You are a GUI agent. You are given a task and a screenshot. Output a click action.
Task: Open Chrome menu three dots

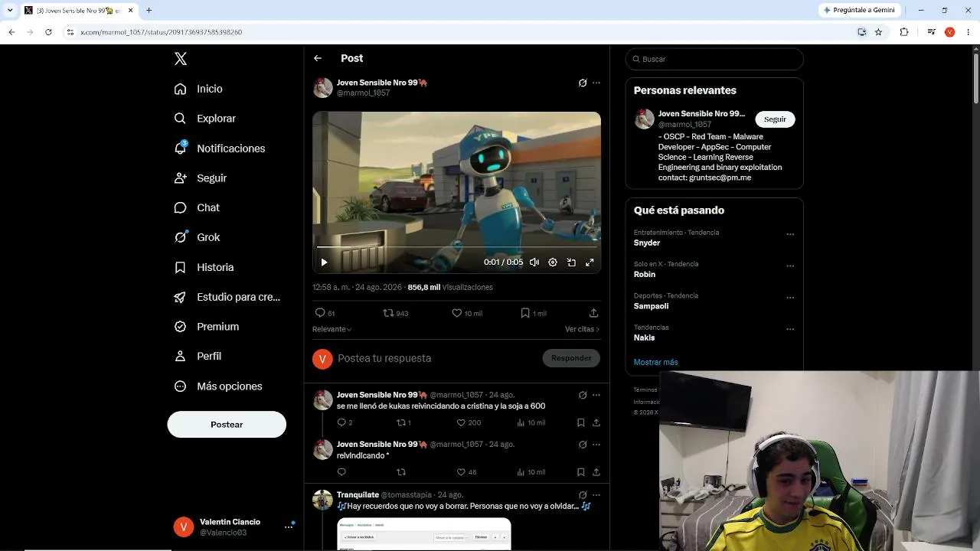(968, 32)
